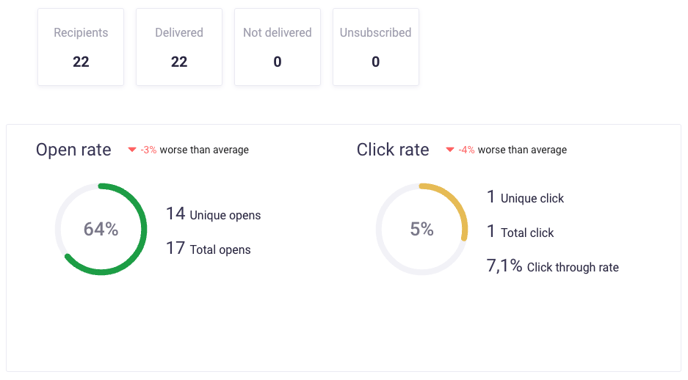
Task: Open the Not delivered stat card
Action: point(277,47)
